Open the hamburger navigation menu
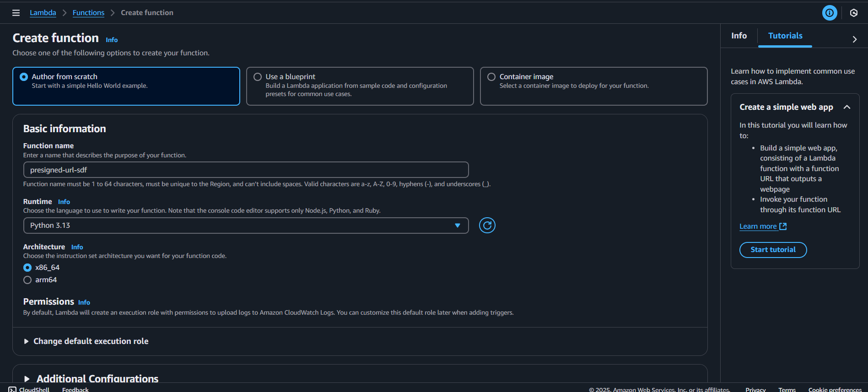Viewport: 868px width, 392px height. (16, 13)
